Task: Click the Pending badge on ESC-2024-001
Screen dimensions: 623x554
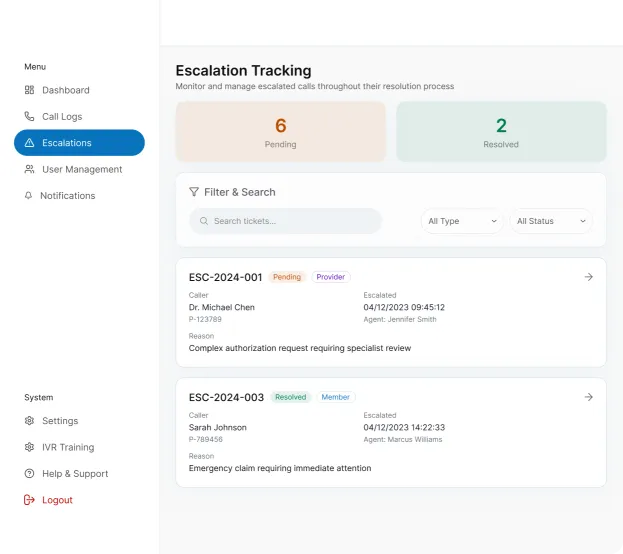Action: point(287,277)
